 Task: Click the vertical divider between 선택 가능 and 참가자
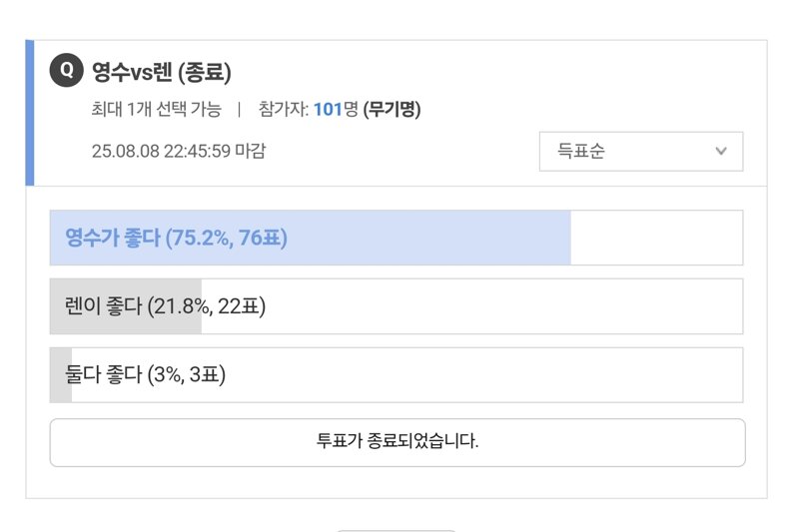tap(239, 110)
